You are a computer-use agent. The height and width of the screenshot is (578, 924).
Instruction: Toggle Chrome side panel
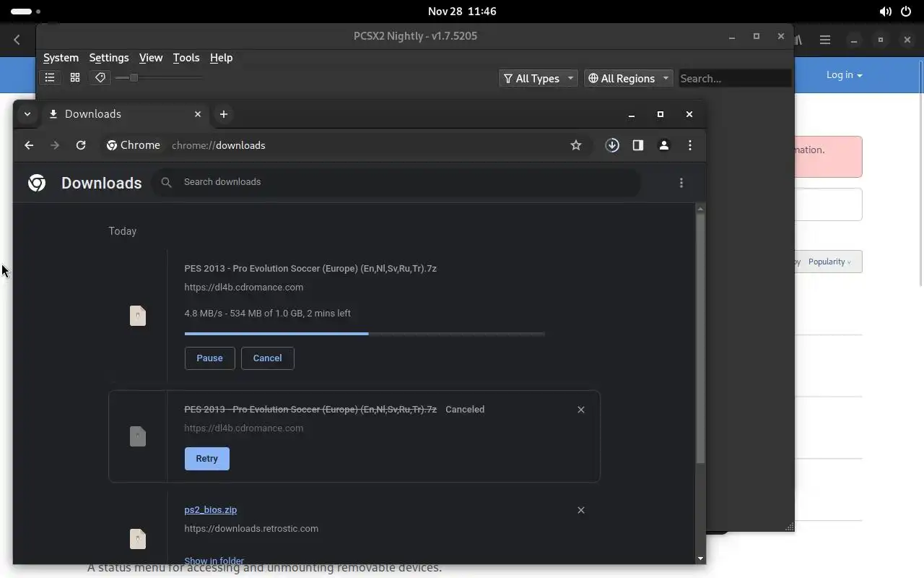pyautogui.click(x=638, y=145)
